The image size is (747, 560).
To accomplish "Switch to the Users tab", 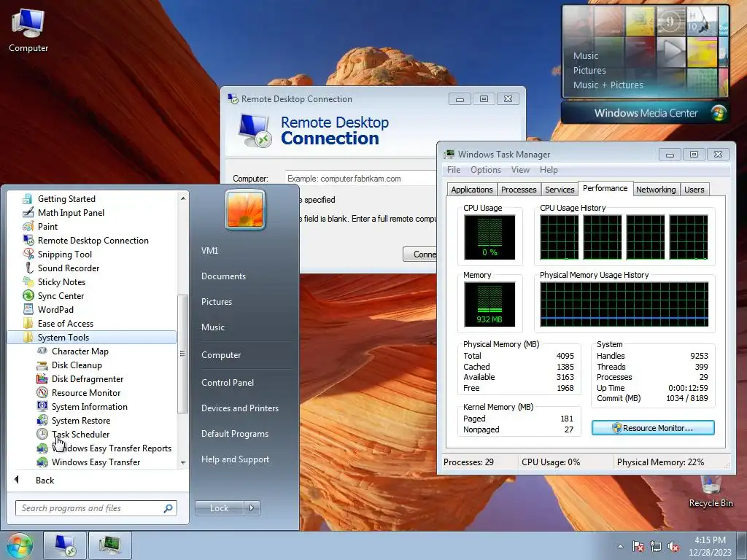I will pos(694,190).
